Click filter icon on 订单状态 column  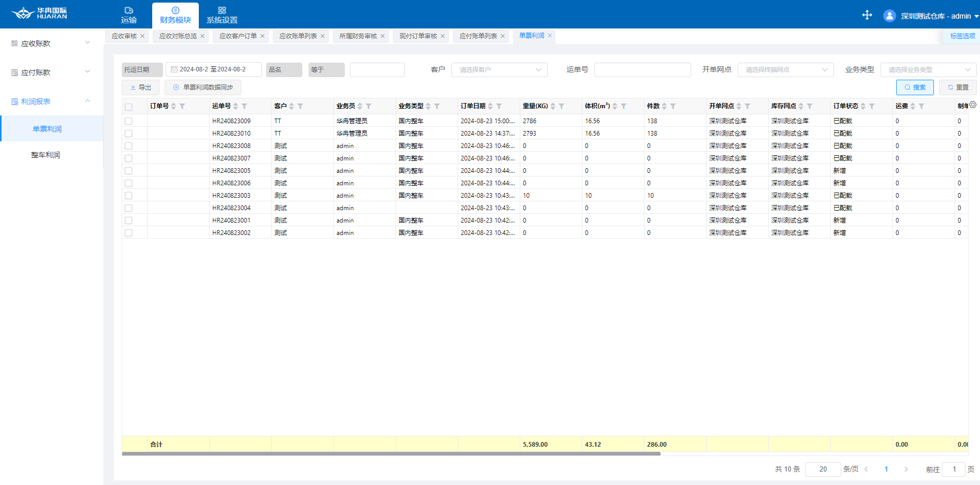(x=872, y=106)
